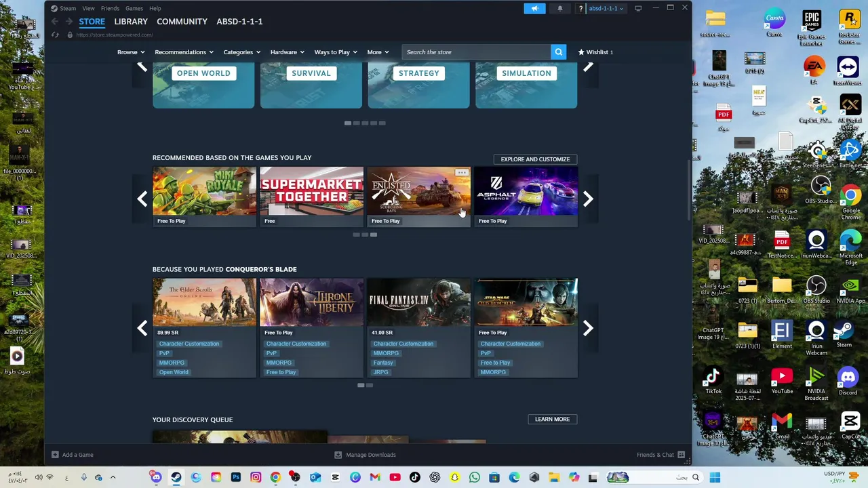Click the Steam search magnifier button
The width and height of the screenshot is (868, 488).
pyautogui.click(x=558, y=52)
